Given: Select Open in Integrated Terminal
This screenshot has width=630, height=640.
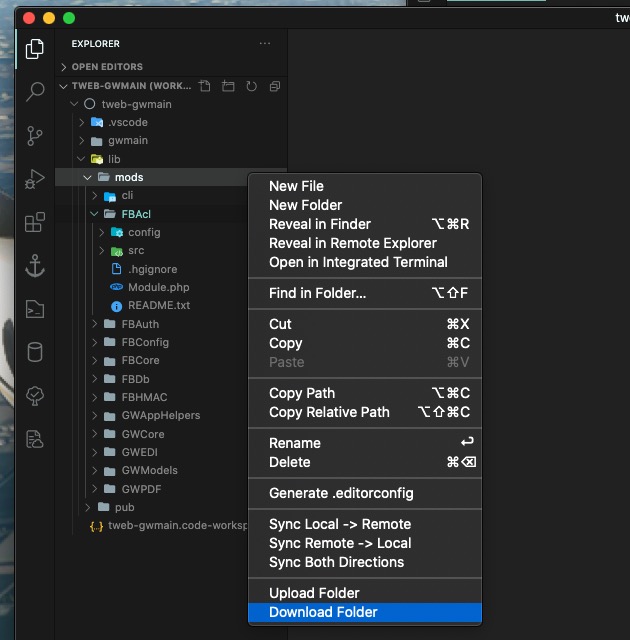Looking at the screenshot, I should click(x=365, y=262).
